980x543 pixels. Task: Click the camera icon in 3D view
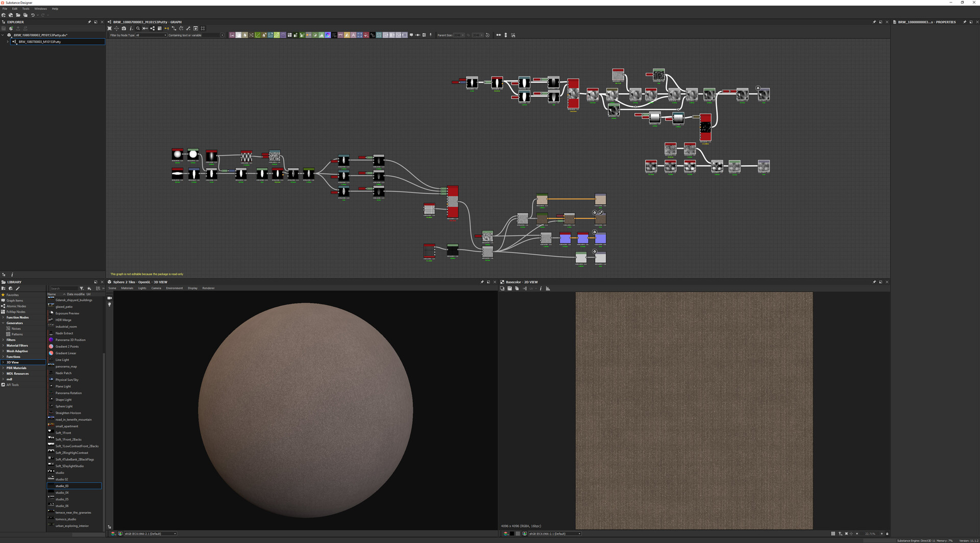(109, 298)
